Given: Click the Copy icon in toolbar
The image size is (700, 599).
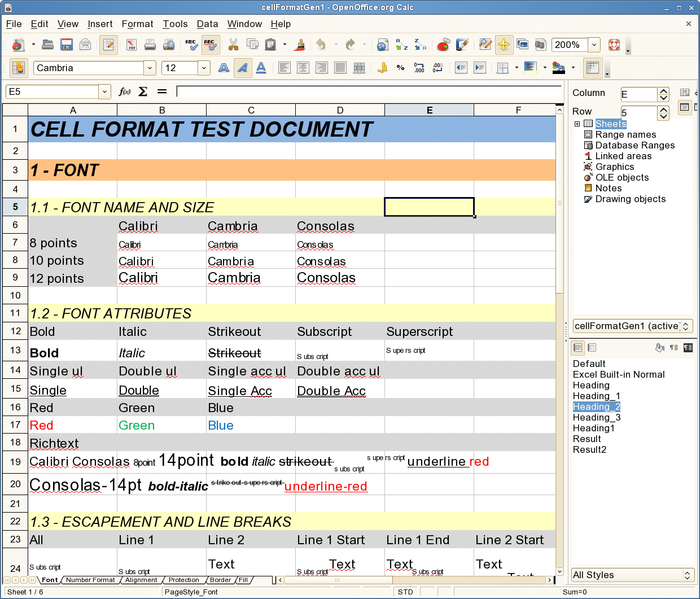Looking at the screenshot, I should coord(252,45).
